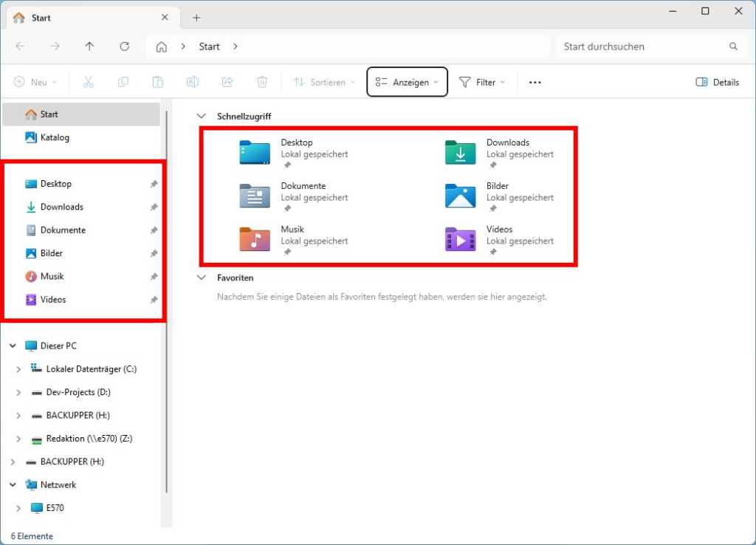756x545 pixels.
Task: Click the back navigation button
Action: coord(21,46)
